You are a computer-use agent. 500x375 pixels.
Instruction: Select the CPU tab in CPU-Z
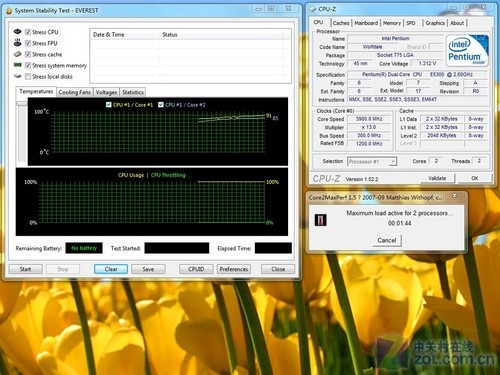coord(318,22)
